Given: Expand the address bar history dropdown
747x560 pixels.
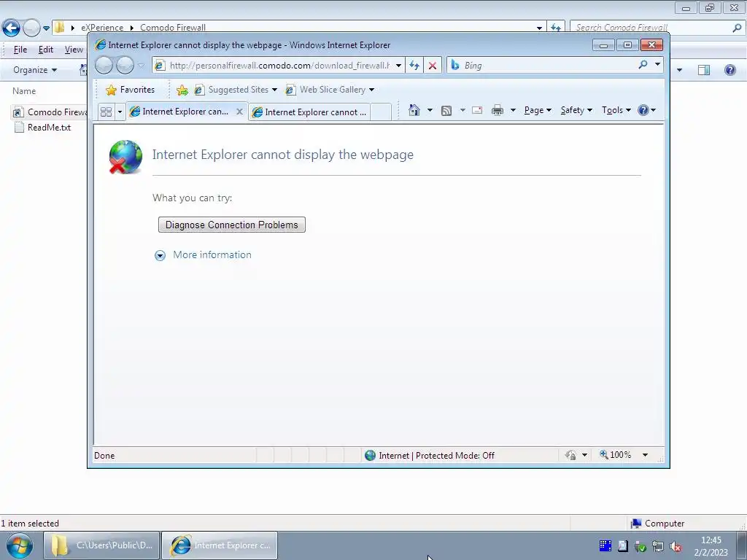Looking at the screenshot, I should (398, 65).
